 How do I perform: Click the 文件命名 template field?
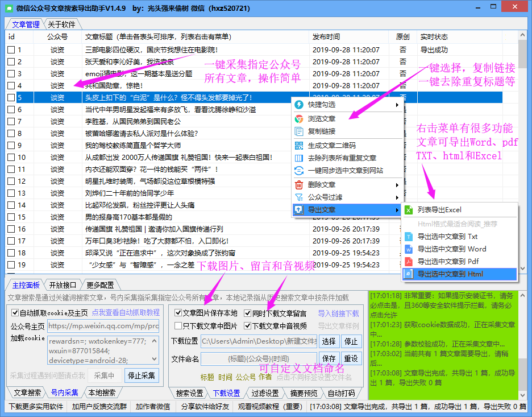coord(259,359)
